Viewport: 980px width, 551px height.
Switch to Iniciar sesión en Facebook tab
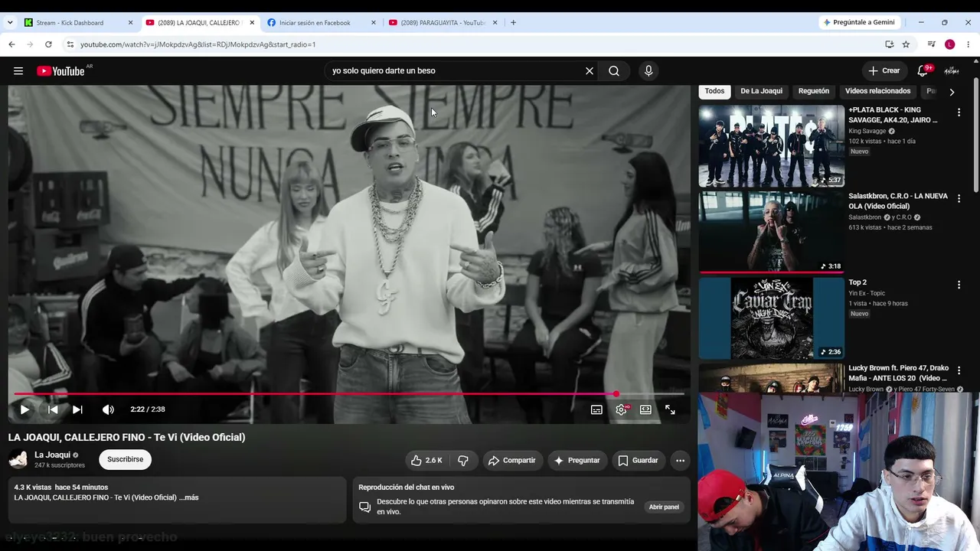coord(322,23)
